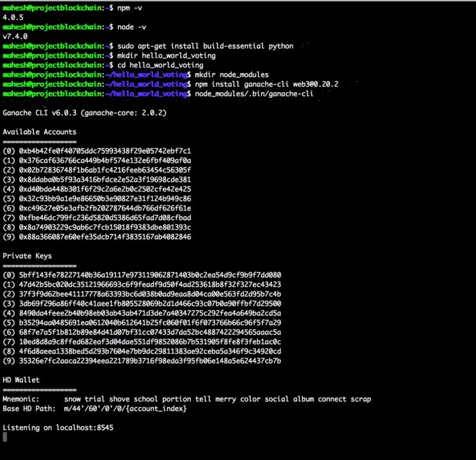Click account (8) address 0x8a74903229c9...
The width and height of the screenshot is (476, 460).
[x=105, y=227]
